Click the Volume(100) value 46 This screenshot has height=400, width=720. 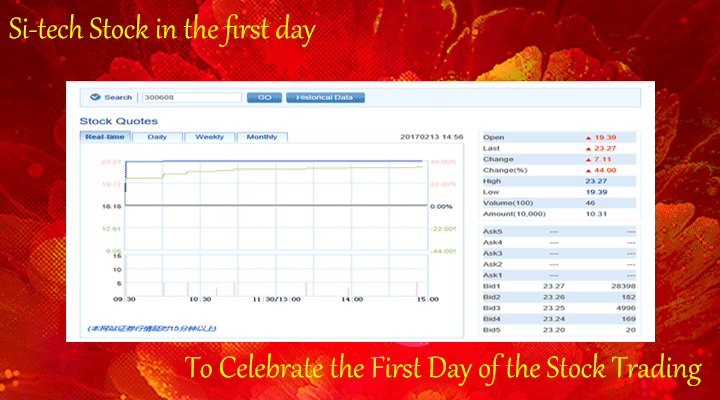click(x=590, y=203)
